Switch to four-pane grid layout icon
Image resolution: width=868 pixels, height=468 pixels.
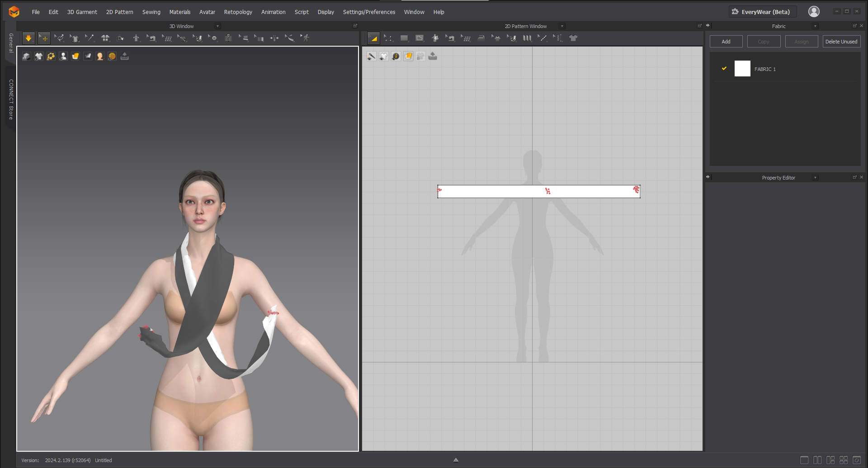tap(844, 460)
